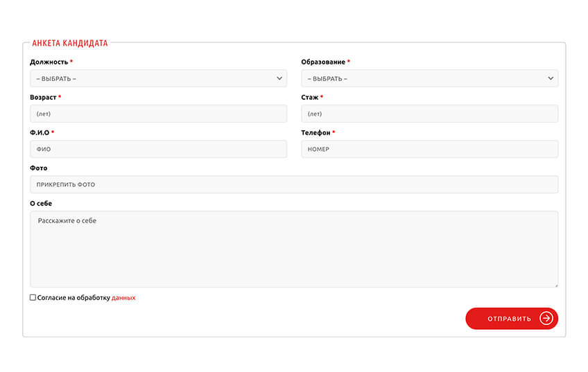
Task: Click ПРИКРЕПИТЬ ФОТО to attach a photo
Action: pos(293,184)
